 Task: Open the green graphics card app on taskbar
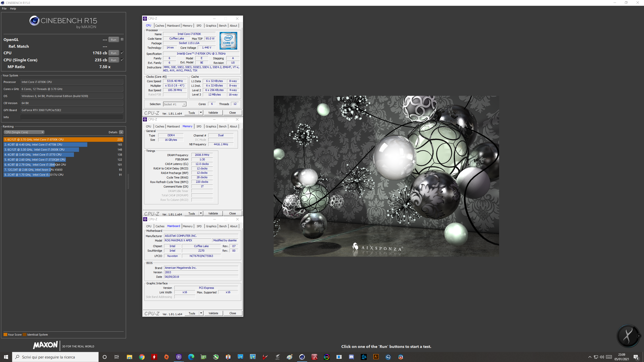[203, 357]
